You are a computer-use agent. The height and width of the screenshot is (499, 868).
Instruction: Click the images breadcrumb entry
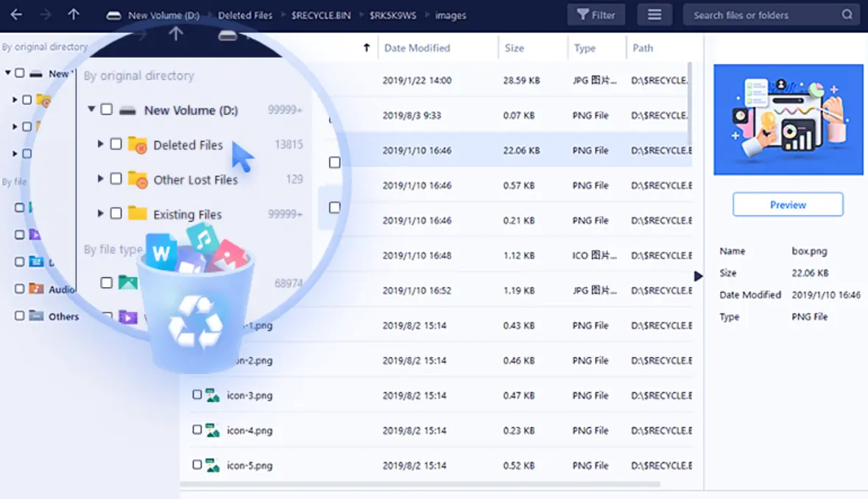(450, 14)
